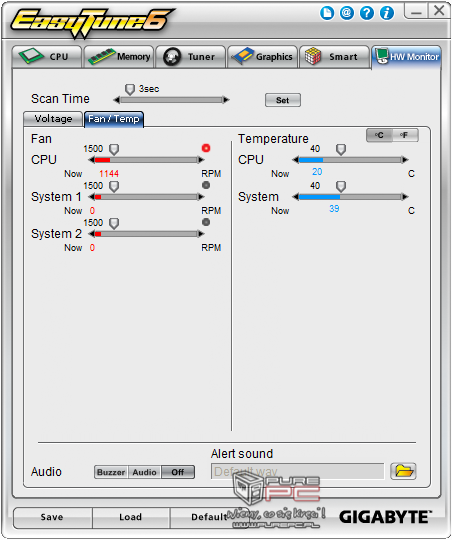Decrease System 1 fan threshold left arrow
The height and width of the screenshot is (540, 452).
point(91,197)
